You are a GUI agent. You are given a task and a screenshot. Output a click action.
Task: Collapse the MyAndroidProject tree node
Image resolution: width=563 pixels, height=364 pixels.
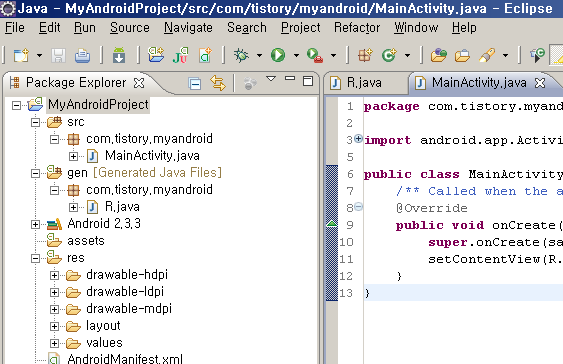16,105
